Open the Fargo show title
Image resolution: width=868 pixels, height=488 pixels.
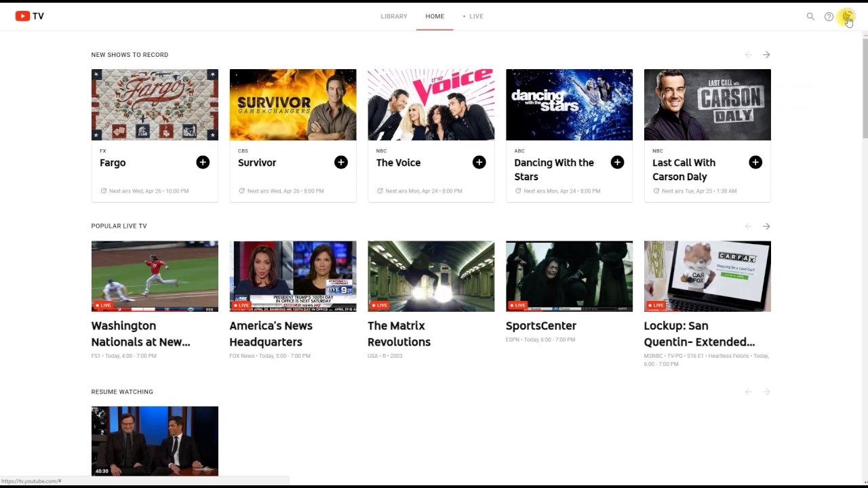113,163
